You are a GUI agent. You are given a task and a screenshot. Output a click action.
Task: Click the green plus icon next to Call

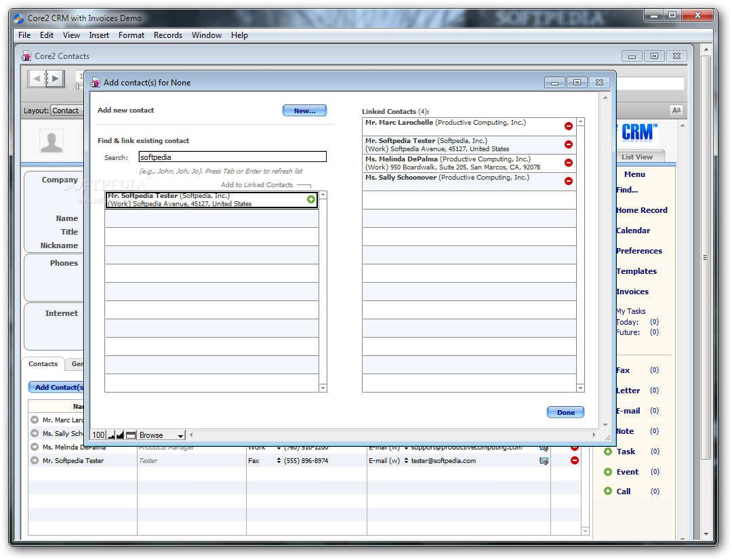pos(608,491)
